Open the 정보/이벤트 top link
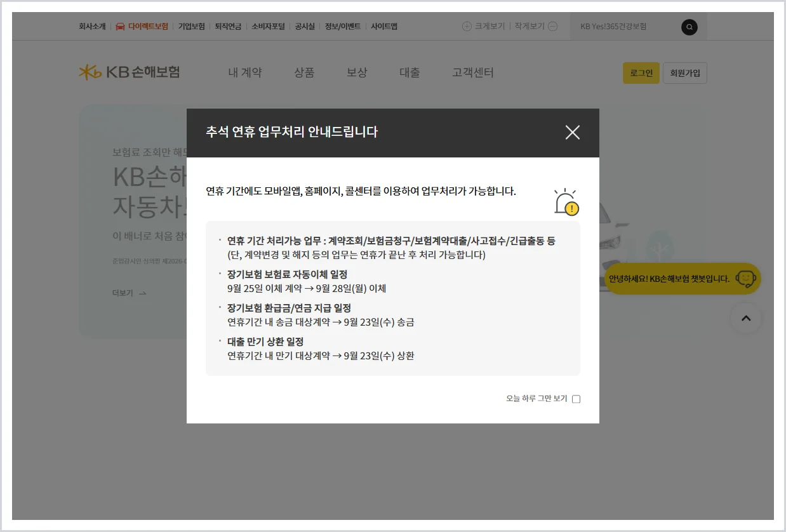 (x=343, y=27)
